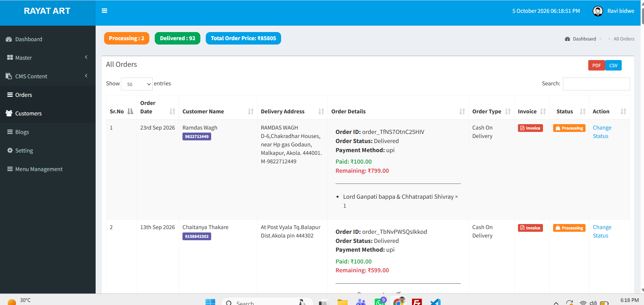The image size is (644, 305).
Task: Open Invoice for Chaitanya Thakare order
Action: (x=530, y=228)
